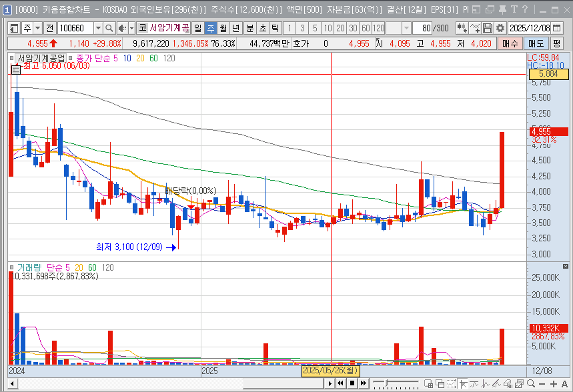Select the 초 second period
The width and height of the screenshot is (573, 392).
[263, 28]
